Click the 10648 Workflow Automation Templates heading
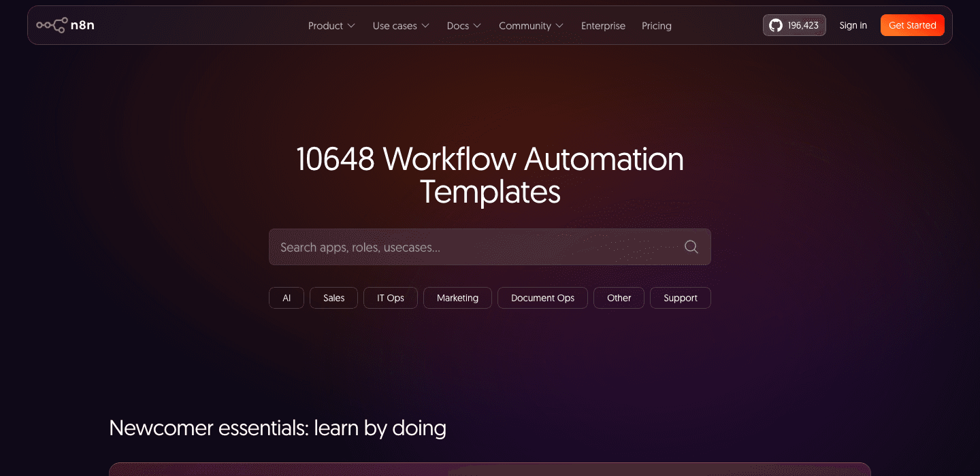This screenshot has width=980, height=476. [x=490, y=175]
